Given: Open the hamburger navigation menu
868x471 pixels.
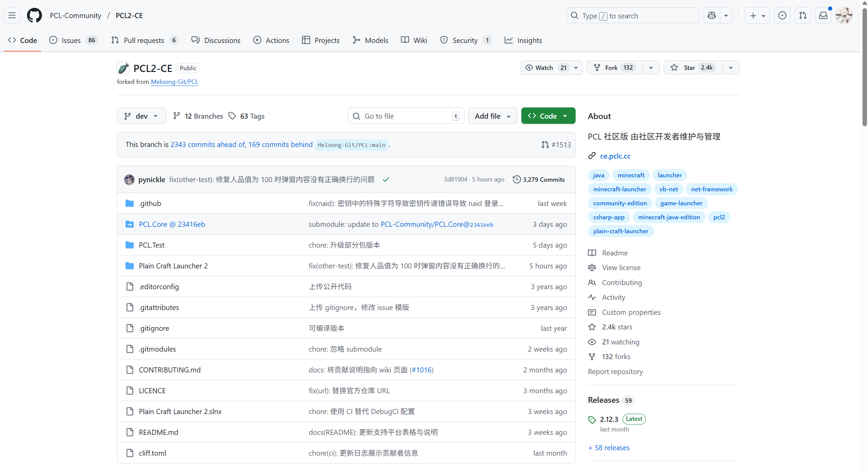Looking at the screenshot, I should pos(12,15).
